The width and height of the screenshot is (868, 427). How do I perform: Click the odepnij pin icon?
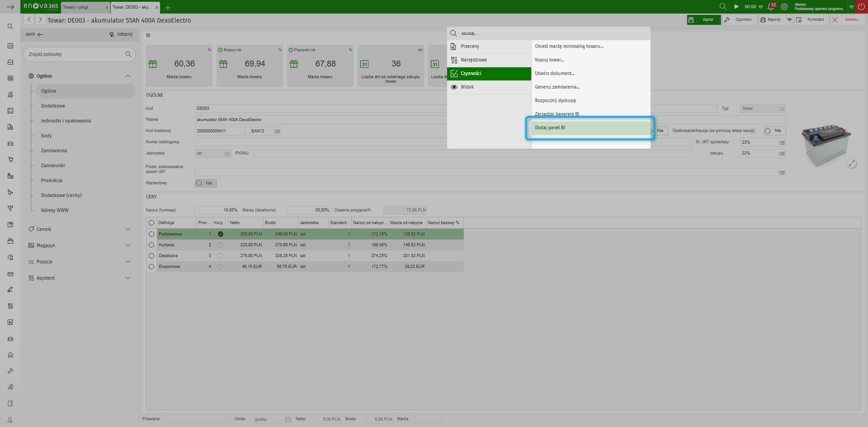click(112, 34)
